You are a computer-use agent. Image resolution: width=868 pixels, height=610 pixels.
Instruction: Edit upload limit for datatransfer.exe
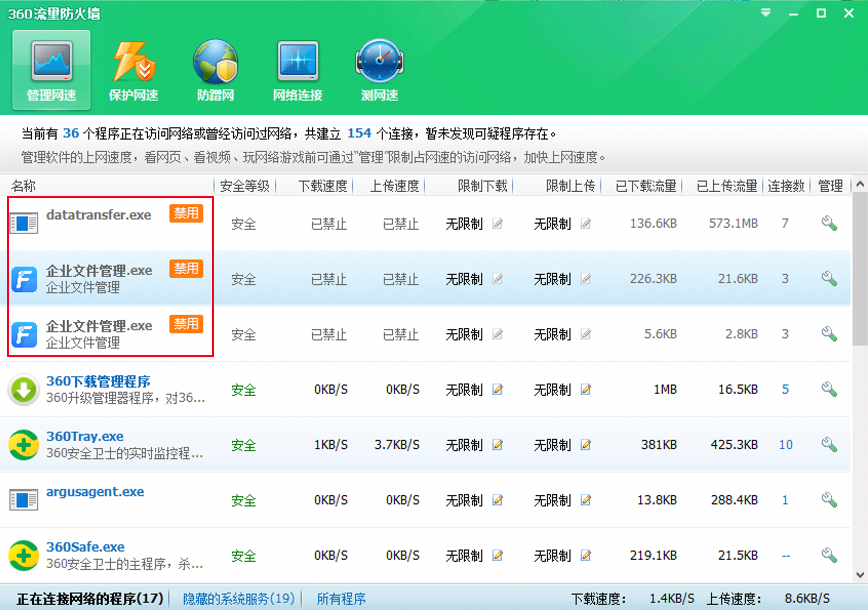(586, 223)
